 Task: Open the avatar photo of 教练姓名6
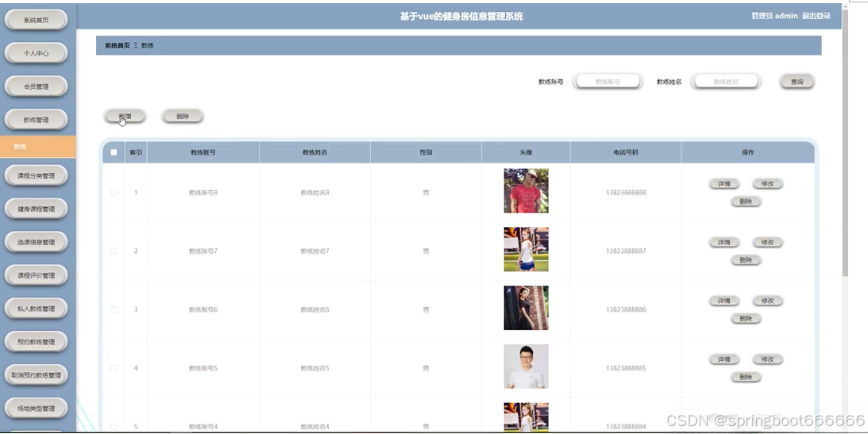click(x=526, y=308)
